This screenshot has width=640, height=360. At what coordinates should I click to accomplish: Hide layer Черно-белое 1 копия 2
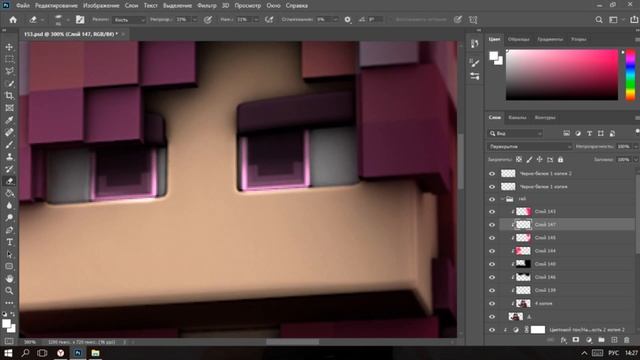click(492, 173)
